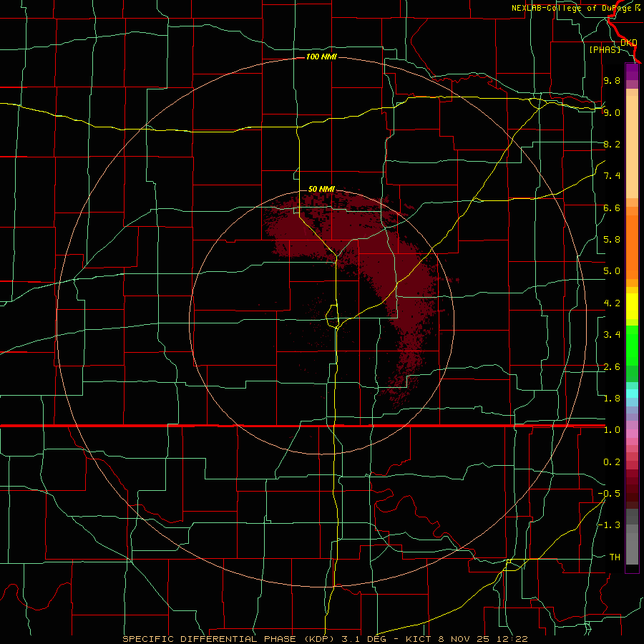
Task: Click the 1.0 value on the scale
Action: (x=612, y=430)
